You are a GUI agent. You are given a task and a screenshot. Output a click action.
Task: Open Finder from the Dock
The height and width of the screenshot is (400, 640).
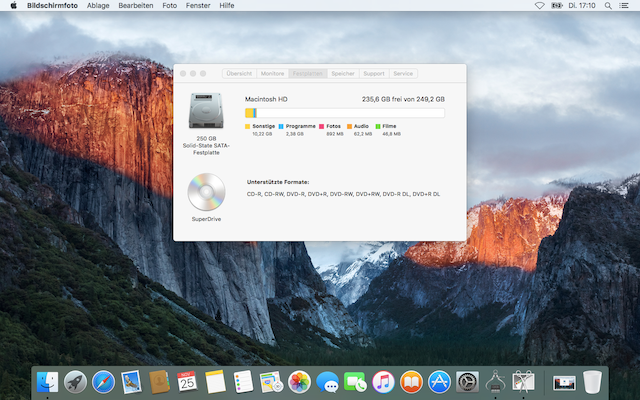(x=47, y=381)
